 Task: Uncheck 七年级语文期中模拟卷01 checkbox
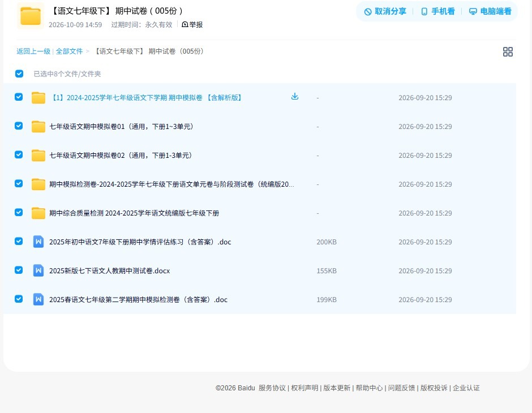point(19,126)
